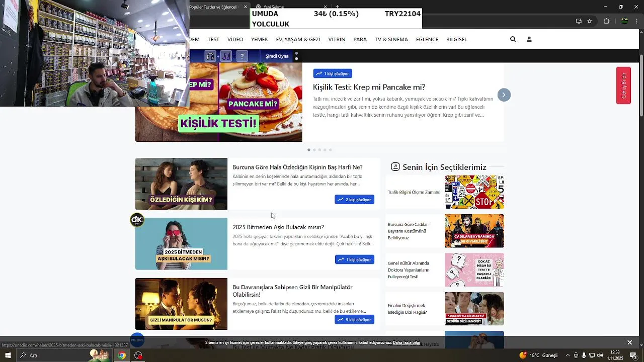Open the BİLGİSEL menu item
This screenshot has width=644, height=362.
(456, 39)
